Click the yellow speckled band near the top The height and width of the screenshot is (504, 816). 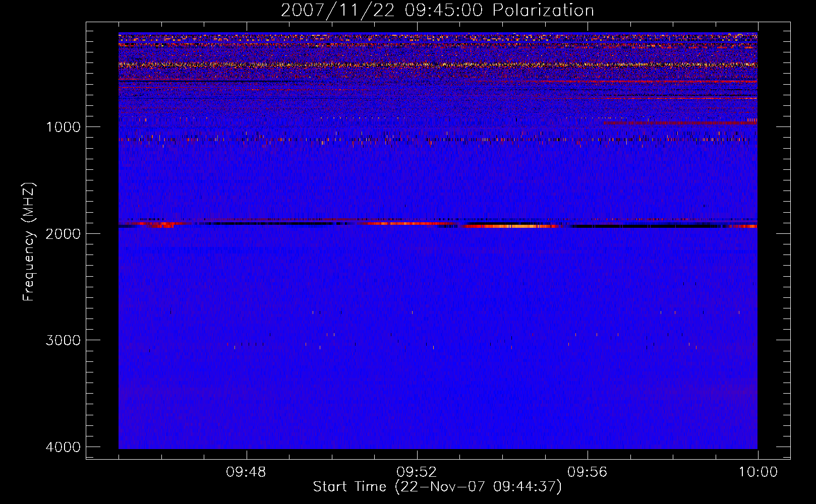click(438, 65)
